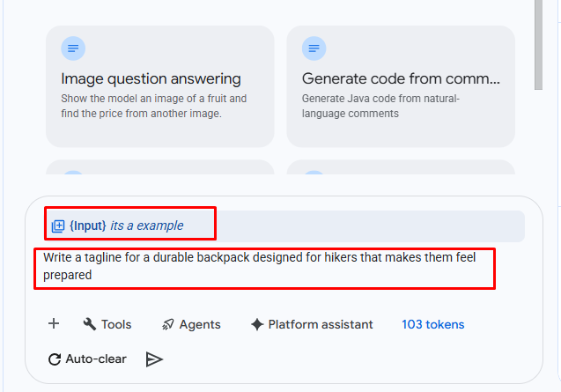Click the wrench icon beside Tools
This screenshot has height=392, width=561.
pyautogui.click(x=90, y=324)
